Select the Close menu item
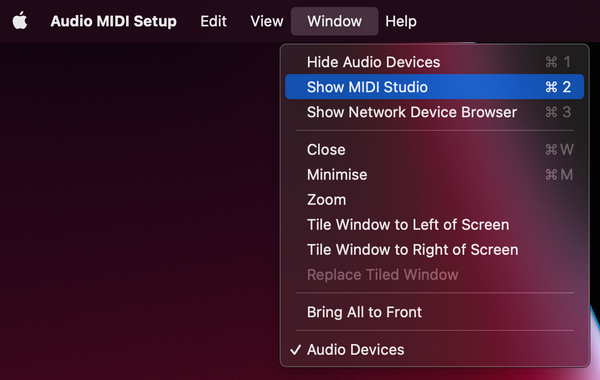This screenshot has width=600, height=380. pos(434,150)
